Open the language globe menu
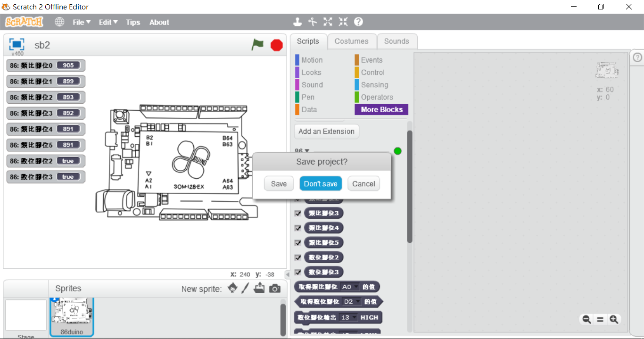The width and height of the screenshot is (644, 339). point(59,22)
